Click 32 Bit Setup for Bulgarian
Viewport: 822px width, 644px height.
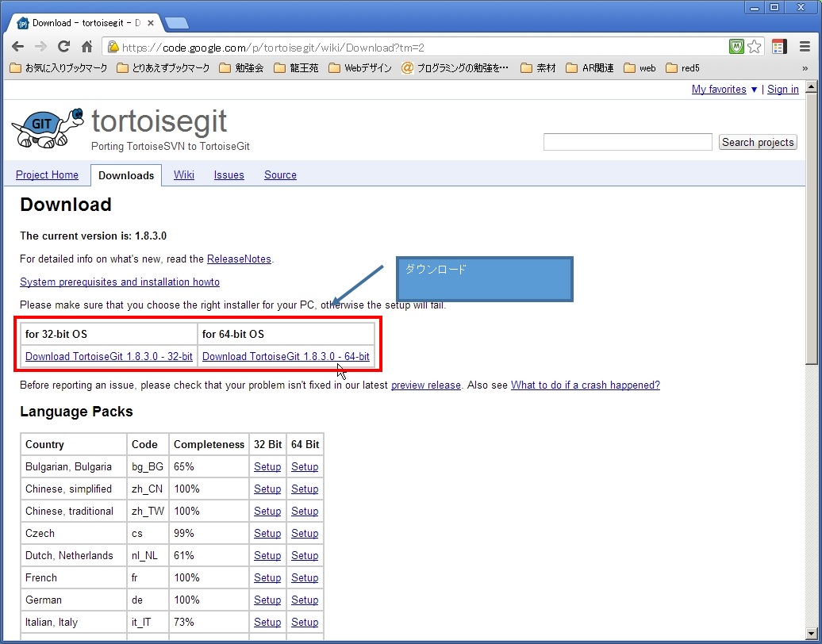[x=267, y=466]
